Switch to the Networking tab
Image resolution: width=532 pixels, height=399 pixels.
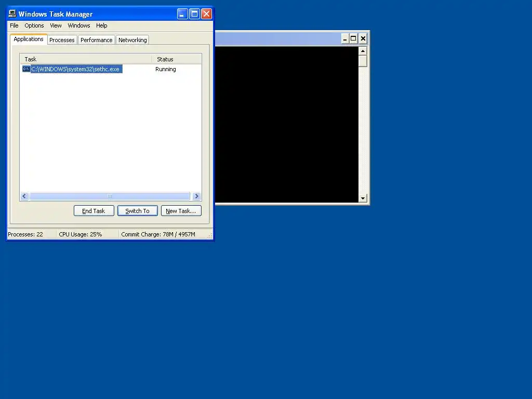pos(132,40)
